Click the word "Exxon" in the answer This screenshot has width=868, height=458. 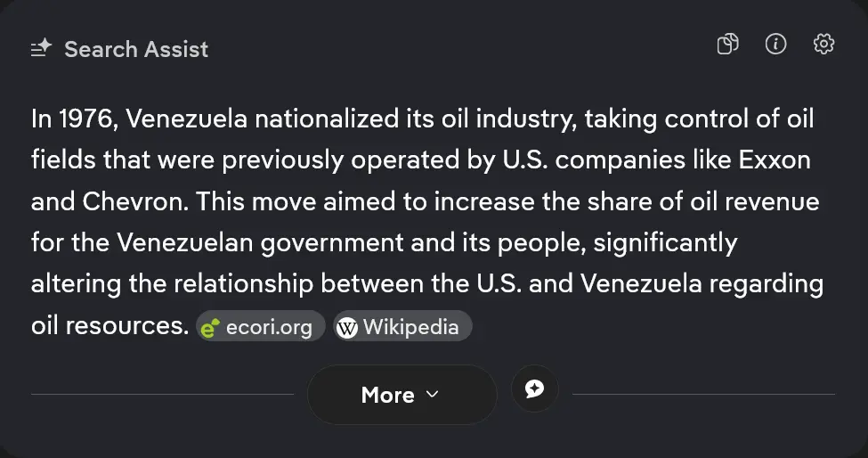pos(775,159)
